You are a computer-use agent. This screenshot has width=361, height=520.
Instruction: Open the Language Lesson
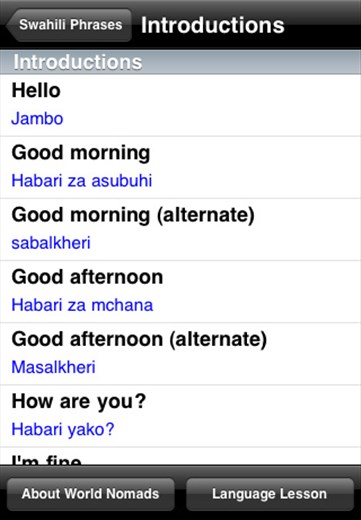tap(269, 494)
